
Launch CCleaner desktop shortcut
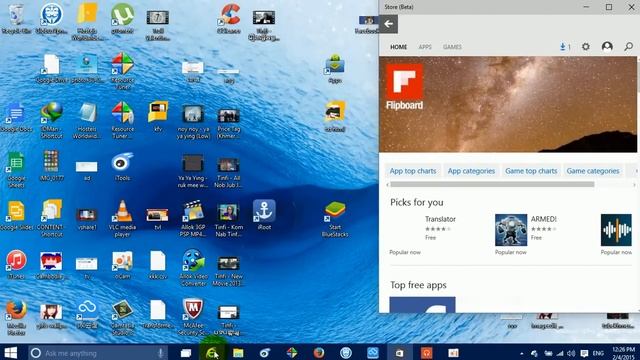click(x=229, y=19)
